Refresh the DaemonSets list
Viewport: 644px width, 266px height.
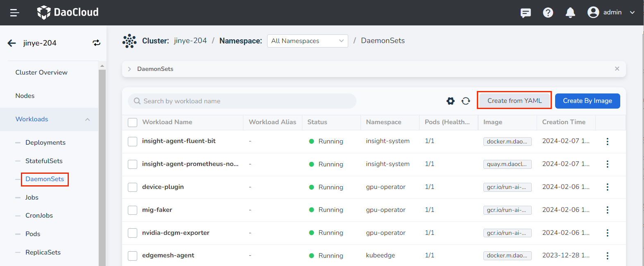point(466,101)
